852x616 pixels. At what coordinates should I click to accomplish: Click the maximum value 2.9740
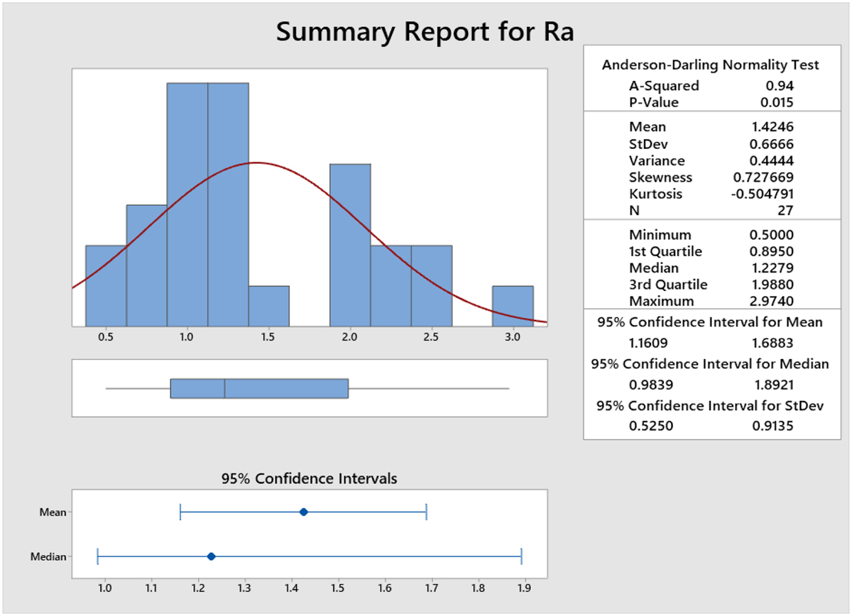click(x=772, y=302)
